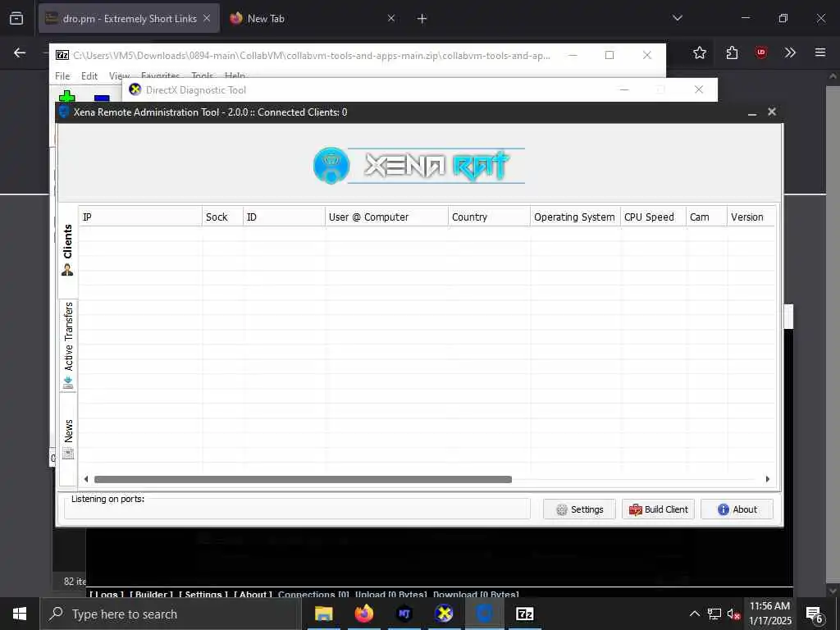Click the muted volume tray icon

click(733, 614)
